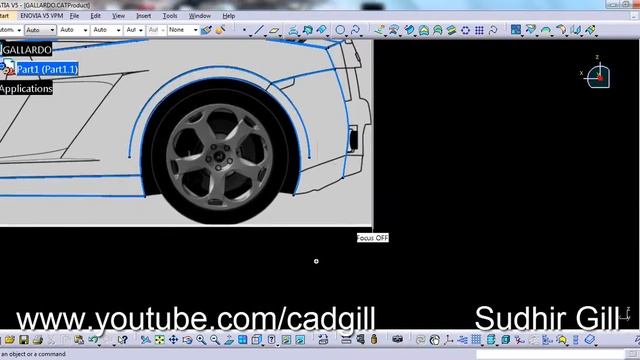Click the multi-view layout icon
The height and width of the screenshot is (360, 640).
click(x=243, y=340)
